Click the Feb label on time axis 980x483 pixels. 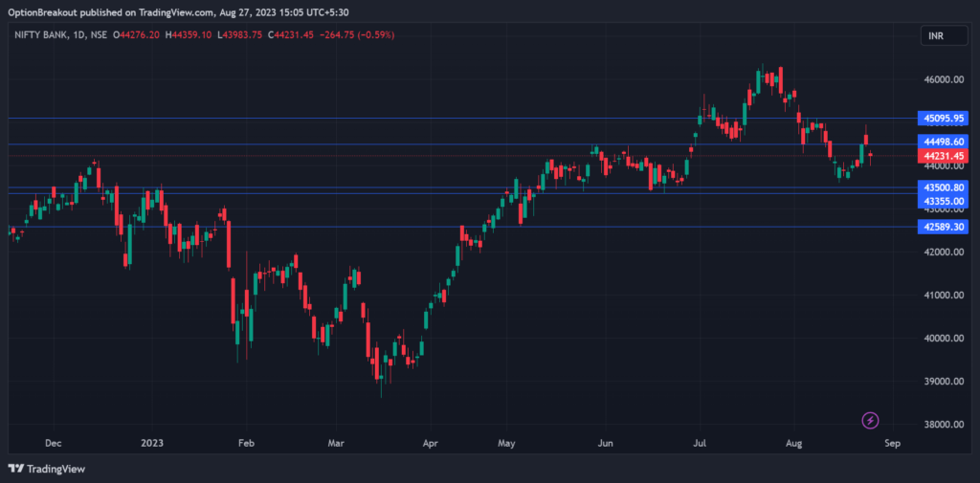pyautogui.click(x=246, y=443)
